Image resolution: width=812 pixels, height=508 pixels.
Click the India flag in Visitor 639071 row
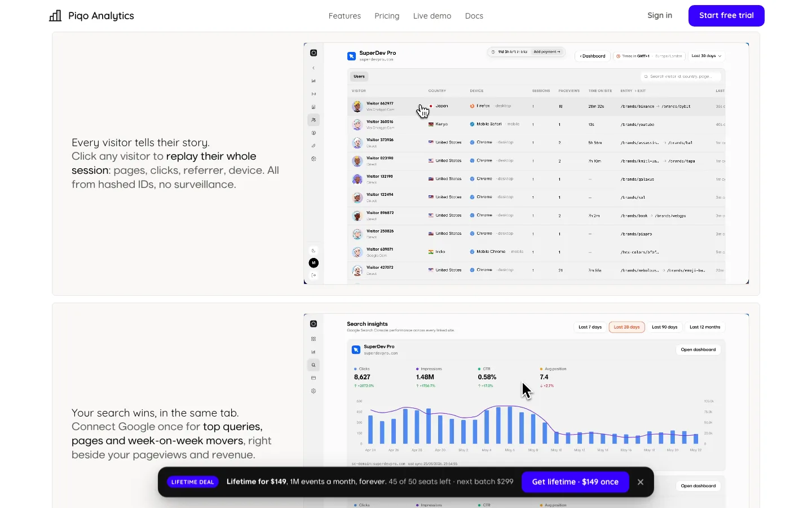pyautogui.click(x=431, y=252)
